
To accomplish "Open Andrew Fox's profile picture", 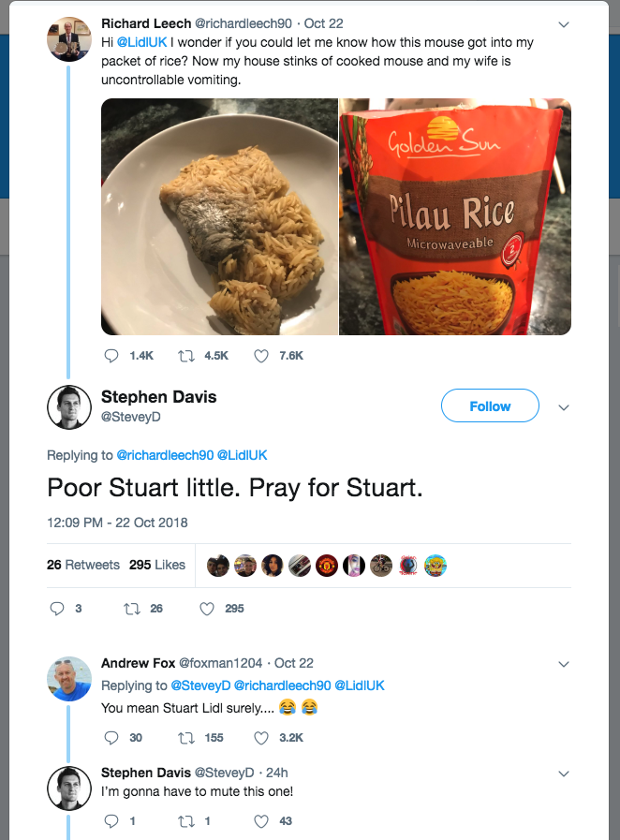I will coord(69,678).
